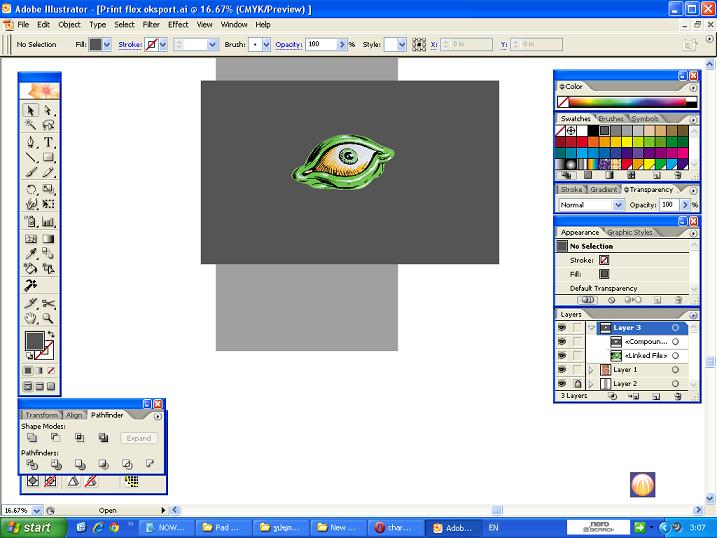
Task: Click the Stroke link in control bar
Action: [130, 44]
